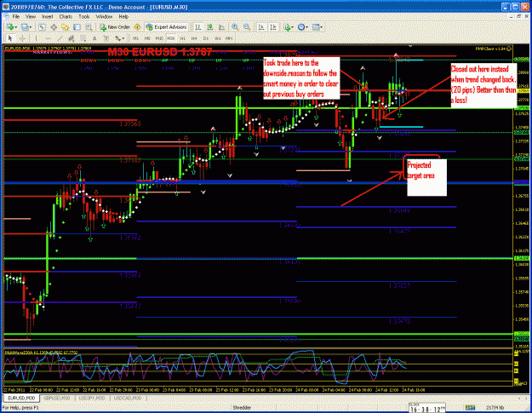Select the Cursor arrow tool
The width and height of the screenshot is (532, 413).
tap(10, 38)
